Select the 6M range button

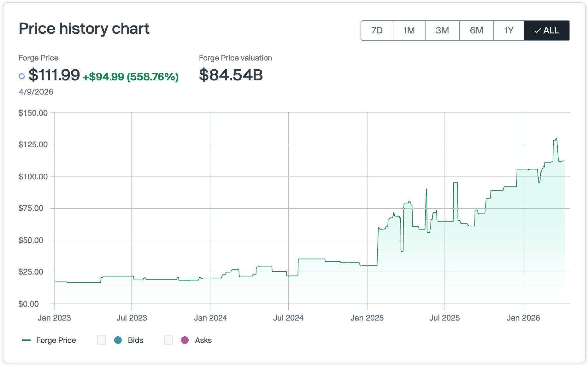(476, 31)
